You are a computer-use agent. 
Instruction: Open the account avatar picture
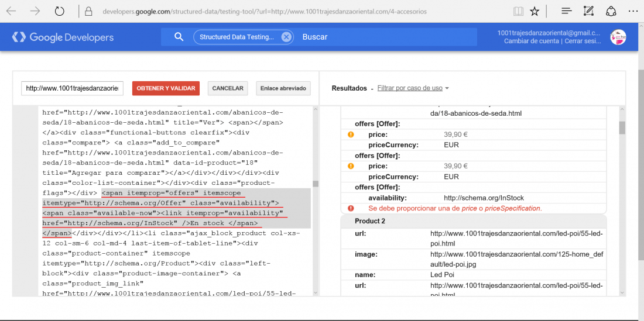pyautogui.click(x=618, y=37)
